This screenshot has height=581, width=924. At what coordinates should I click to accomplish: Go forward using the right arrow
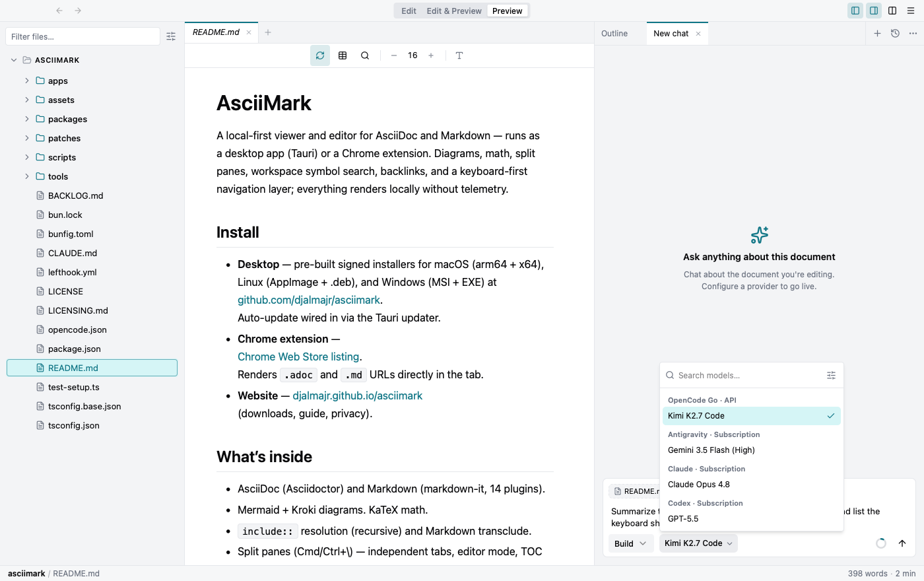coord(78,11)
